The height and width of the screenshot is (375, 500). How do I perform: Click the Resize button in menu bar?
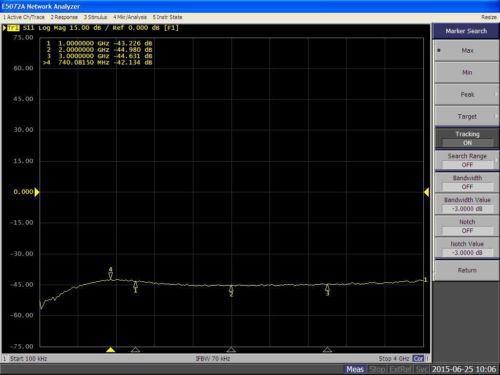(x=489, y=17)
